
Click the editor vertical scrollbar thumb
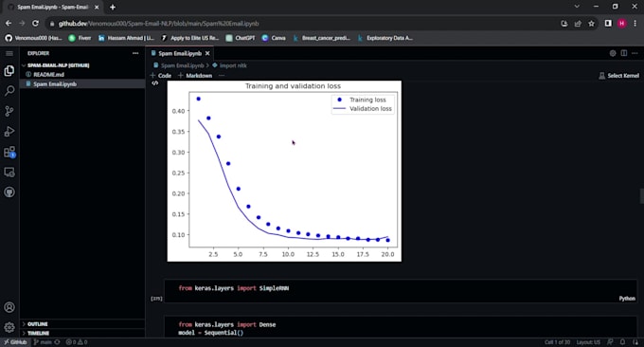click(641, 196)
